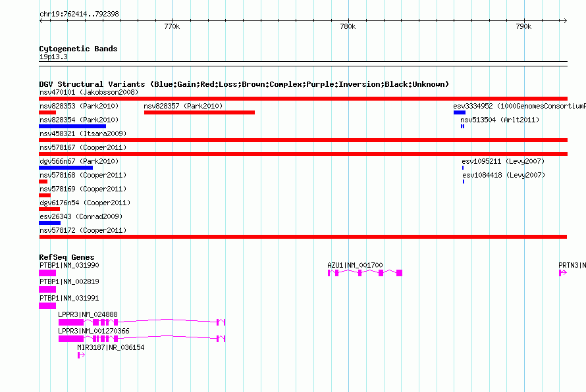This screenshot has width=586, height=392.
Task: Click the Cytogenetic Bands track title
Action: click(78, 49)
